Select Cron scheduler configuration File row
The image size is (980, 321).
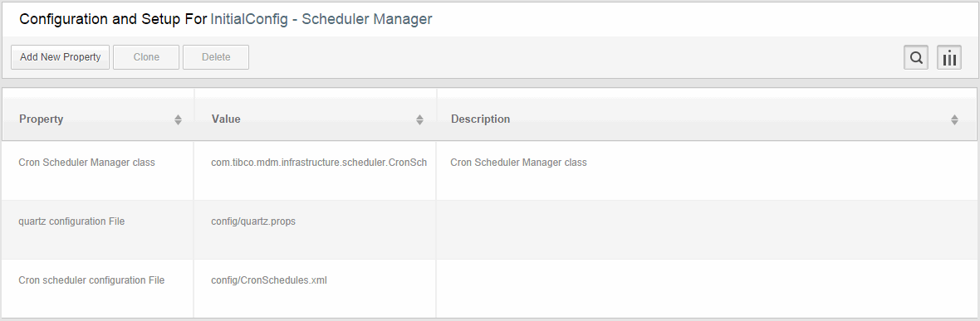pos(490,288)
